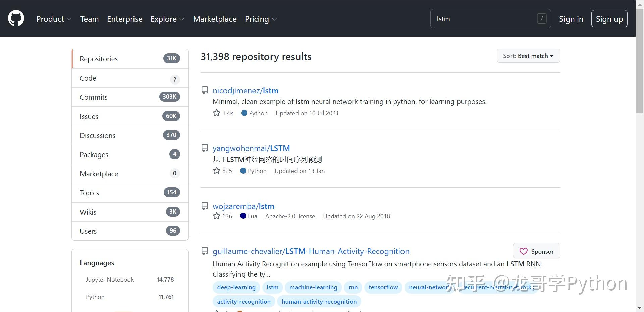Click the GitHub octocat logo

coord(16,18)
